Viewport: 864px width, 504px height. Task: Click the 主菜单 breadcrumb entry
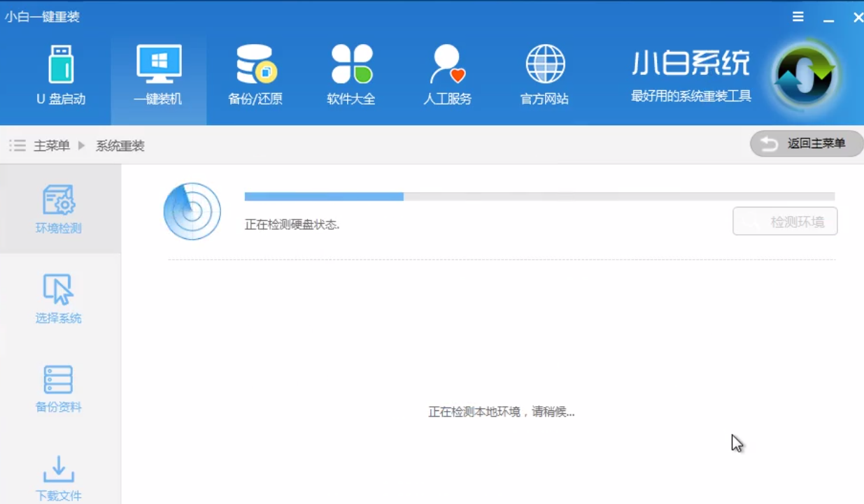click(50, 145)
